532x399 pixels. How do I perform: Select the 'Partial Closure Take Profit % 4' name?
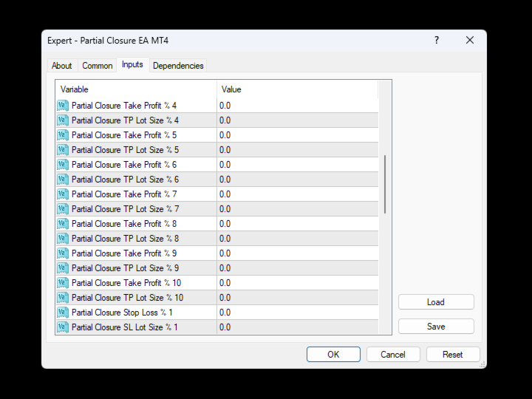(x=124, y=106)
